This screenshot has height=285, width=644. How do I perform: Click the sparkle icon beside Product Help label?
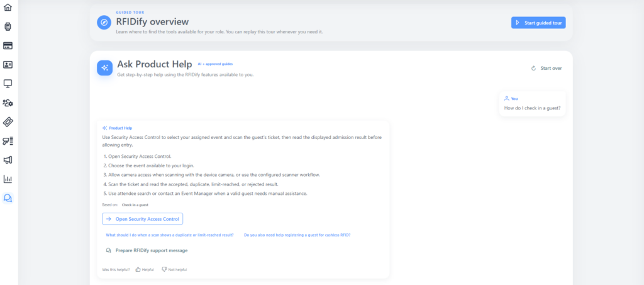coord(105,128)
